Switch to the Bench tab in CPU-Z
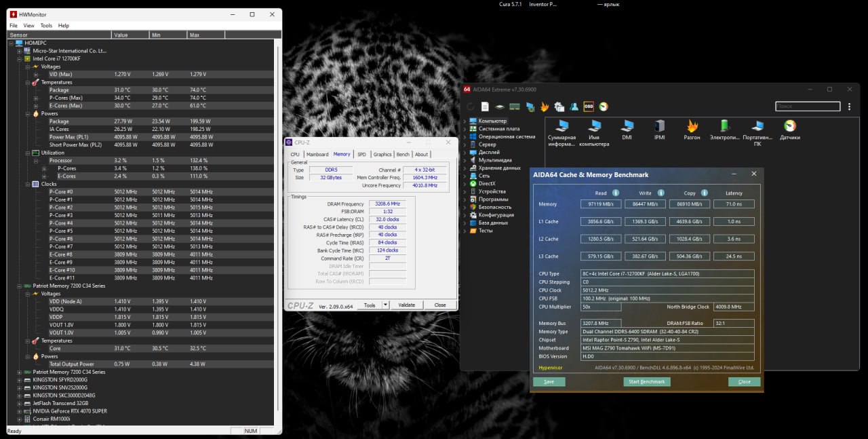This screenshot has width=868, height=439. (x=403, y=155)
